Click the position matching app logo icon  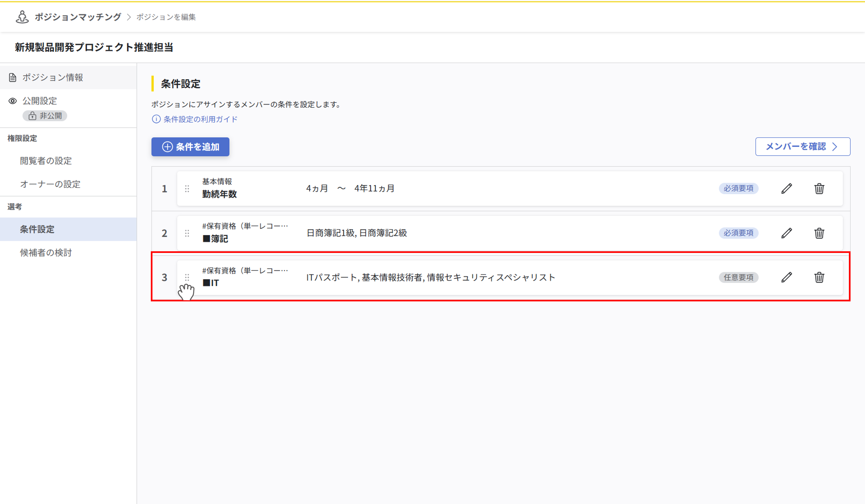(22, 17)
